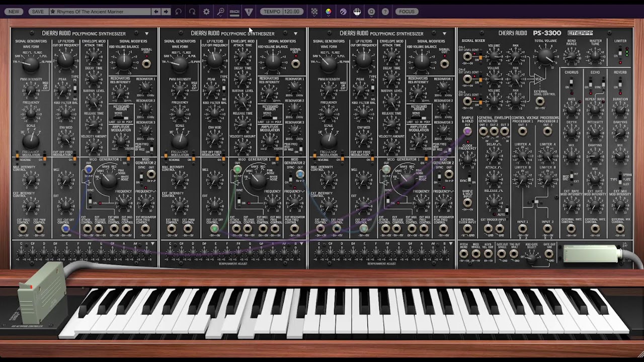
Task: Click the keyboard icon in the toolbar
Action: [x=357, y=12]
